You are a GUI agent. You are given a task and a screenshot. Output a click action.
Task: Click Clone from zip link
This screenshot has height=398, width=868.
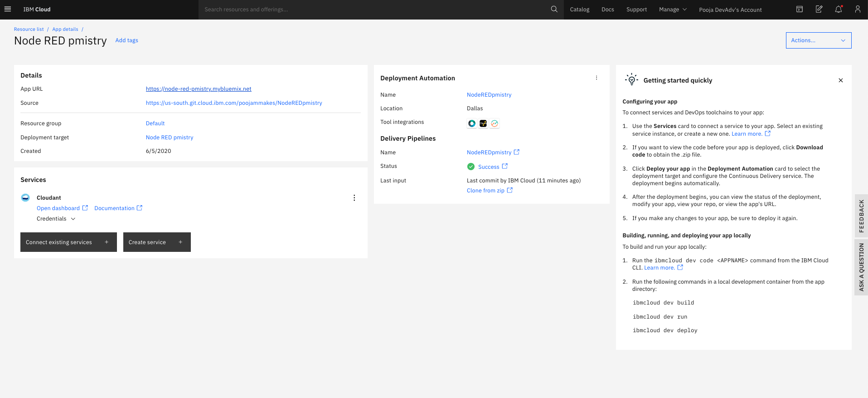coord(485,191)
